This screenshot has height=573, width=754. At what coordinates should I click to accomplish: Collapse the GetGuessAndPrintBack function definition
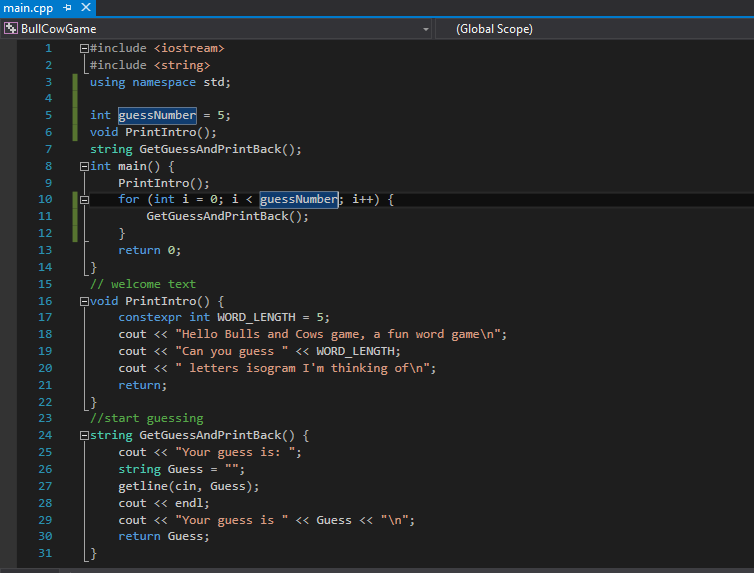coord(84,436)
